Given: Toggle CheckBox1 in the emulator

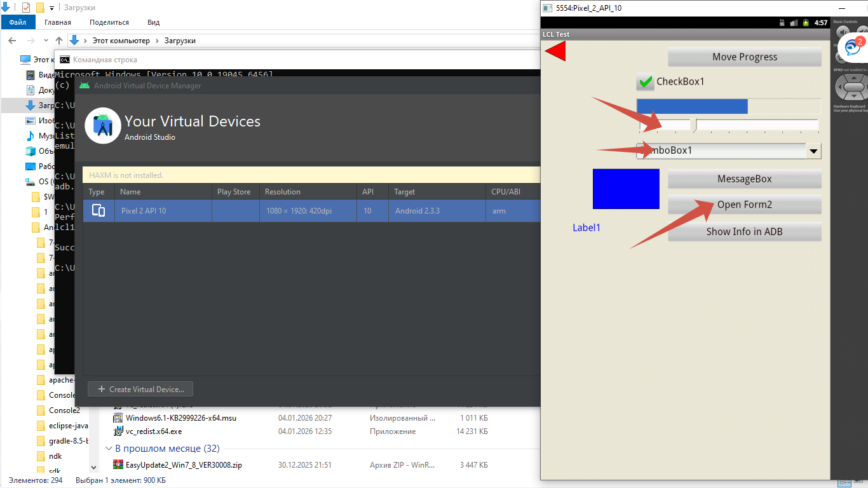Looking at the screenshot, I should pyautogui.click(x=646, y=82).
